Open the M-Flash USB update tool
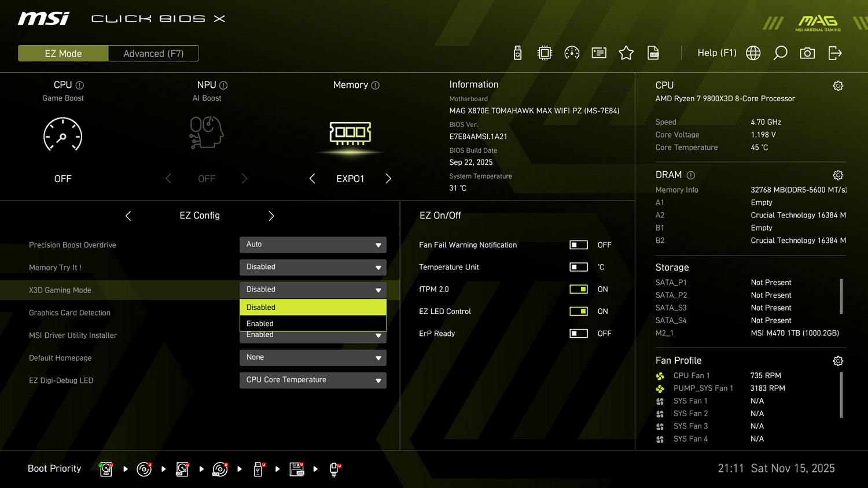Viewport: 868px width, 488px height. (517, 53)
